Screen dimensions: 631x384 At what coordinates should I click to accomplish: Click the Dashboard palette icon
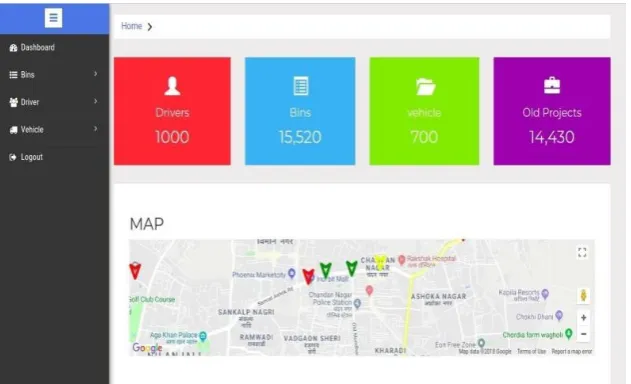click(x=13, y=47)
